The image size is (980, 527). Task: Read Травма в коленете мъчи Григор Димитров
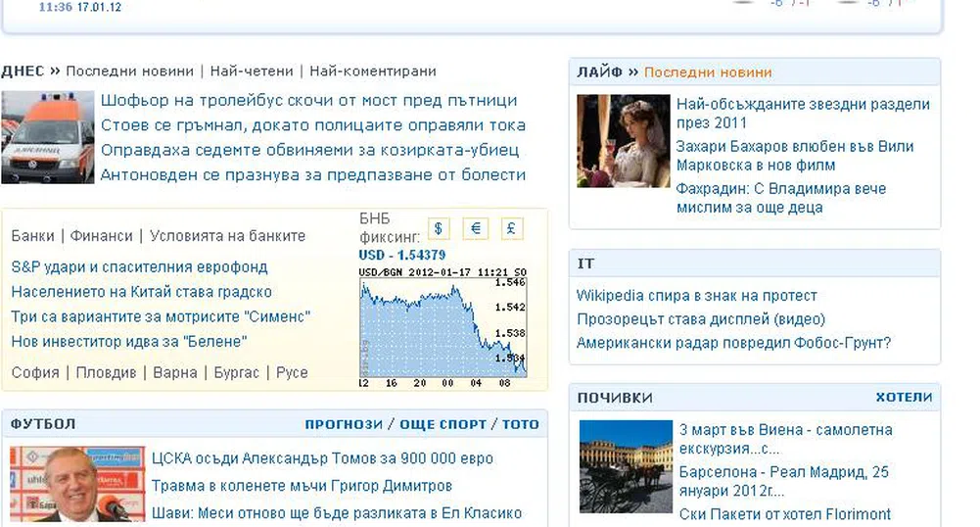302,486
